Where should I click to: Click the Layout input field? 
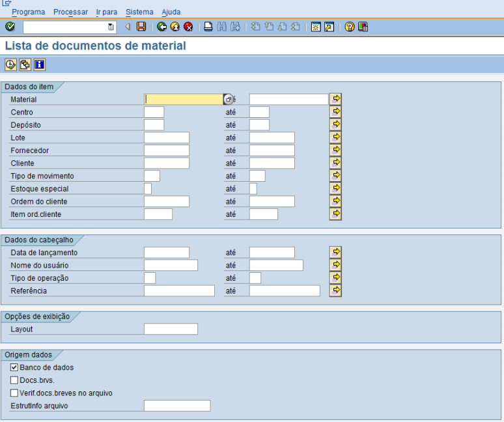pyautogui.click(x=171, y=330)
